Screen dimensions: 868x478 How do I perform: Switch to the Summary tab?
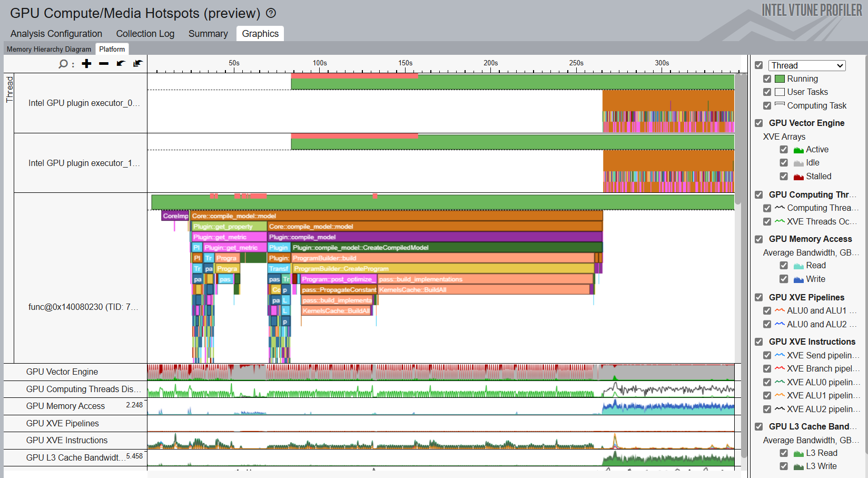pos(208,34)
